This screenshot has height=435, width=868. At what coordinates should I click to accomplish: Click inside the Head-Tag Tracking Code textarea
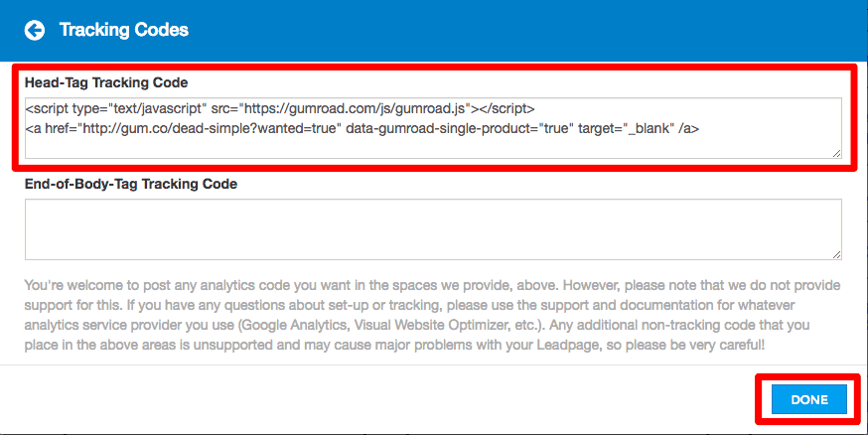click(433, 128)
